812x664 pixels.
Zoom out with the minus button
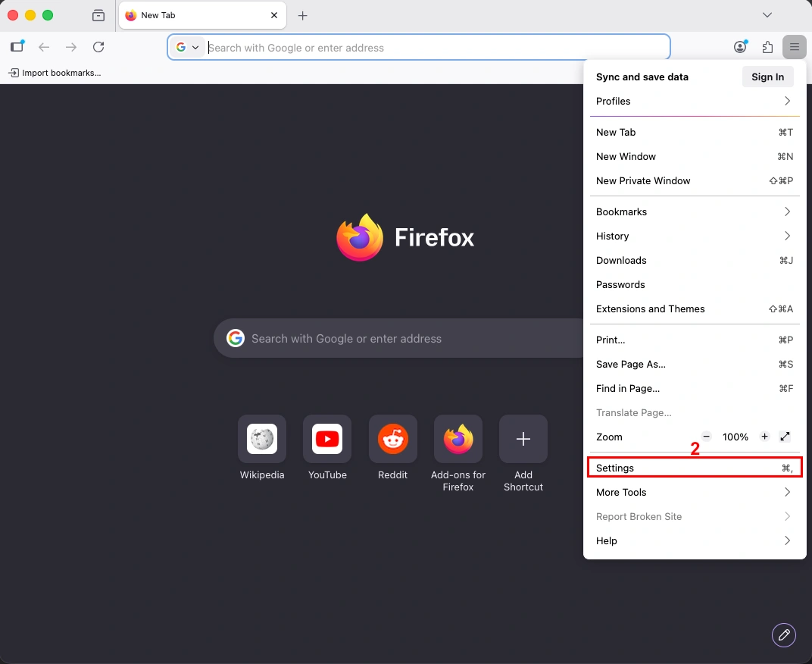(x=707, y=437)
